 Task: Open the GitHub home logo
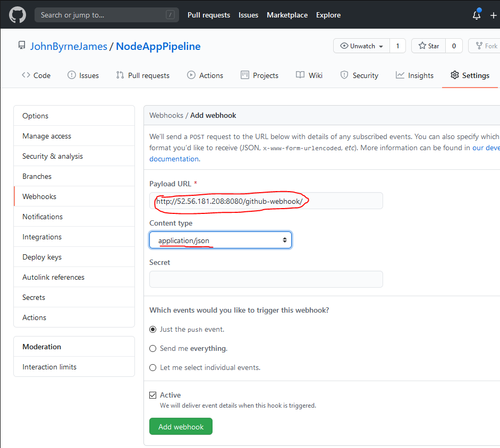(x=17, y=15)
